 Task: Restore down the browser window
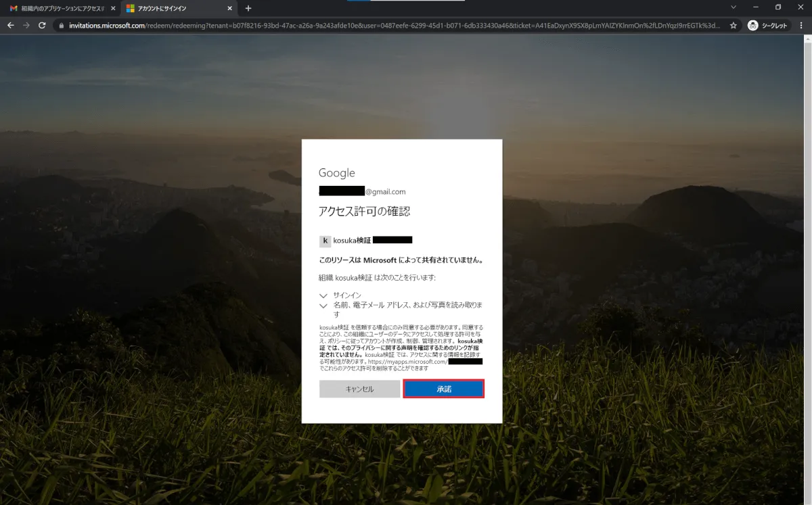(778, 7)
